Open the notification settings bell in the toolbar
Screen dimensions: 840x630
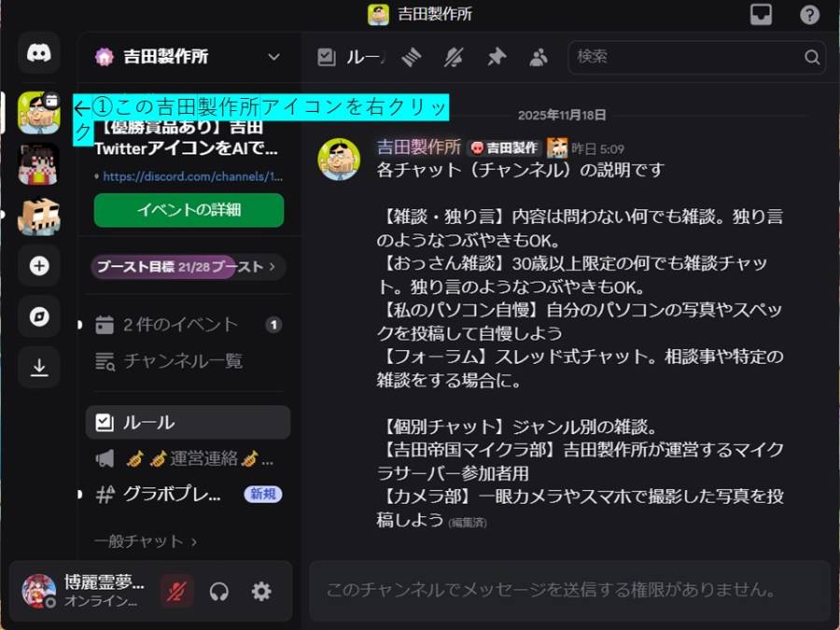[455, 57]
